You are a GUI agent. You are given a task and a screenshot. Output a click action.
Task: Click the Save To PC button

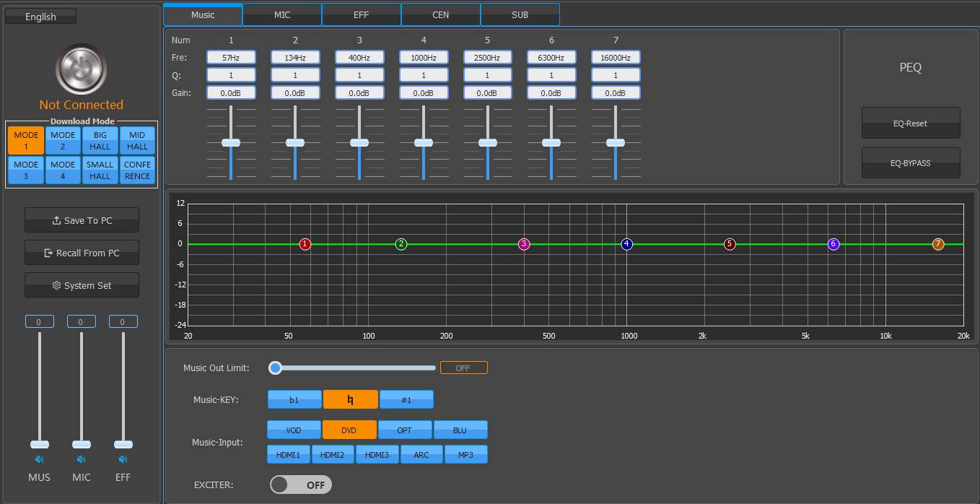coord(82,220)
